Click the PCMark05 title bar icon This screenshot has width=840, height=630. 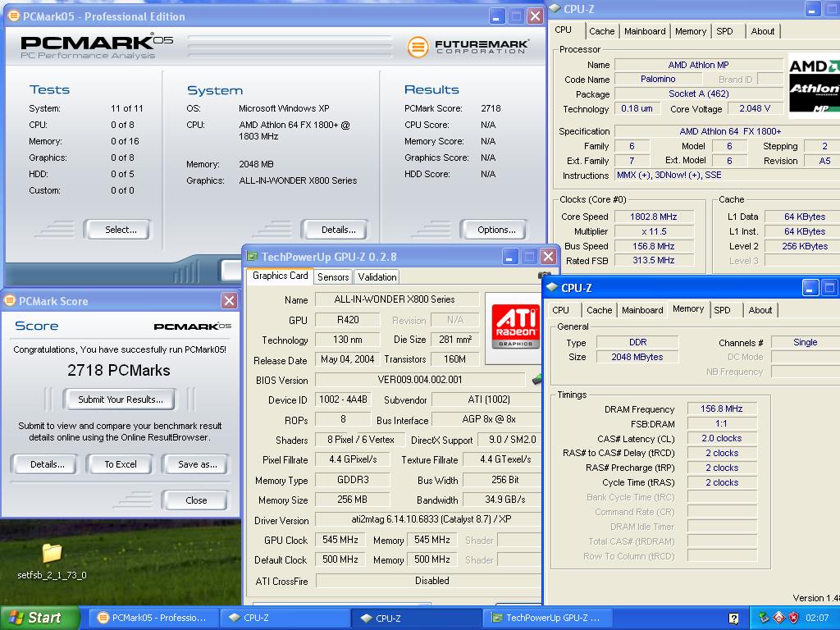(x=14, y=16)
